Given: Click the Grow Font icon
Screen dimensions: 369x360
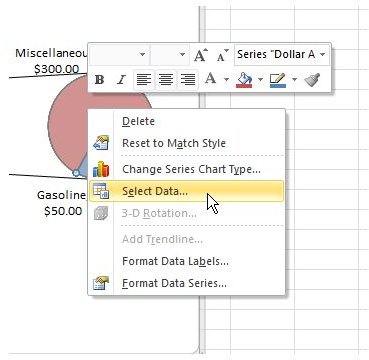Looking at the screenshot, I should (x=201, y=55).
